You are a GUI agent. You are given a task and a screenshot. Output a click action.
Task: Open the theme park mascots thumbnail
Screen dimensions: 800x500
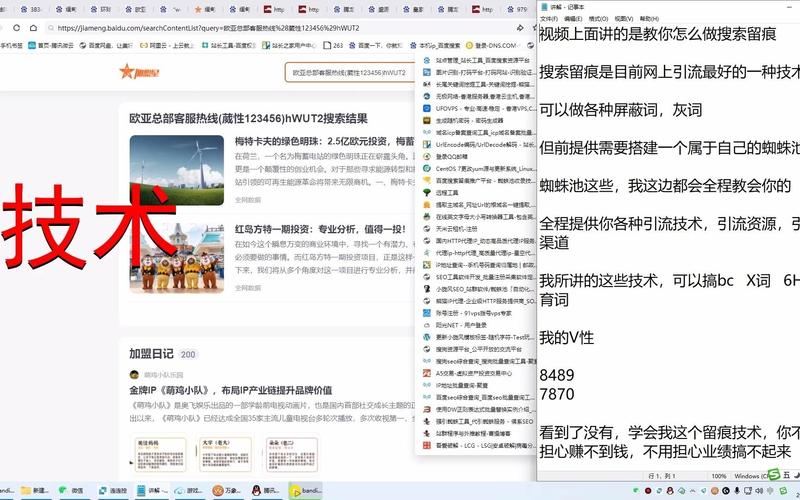(x=177, y=258)
